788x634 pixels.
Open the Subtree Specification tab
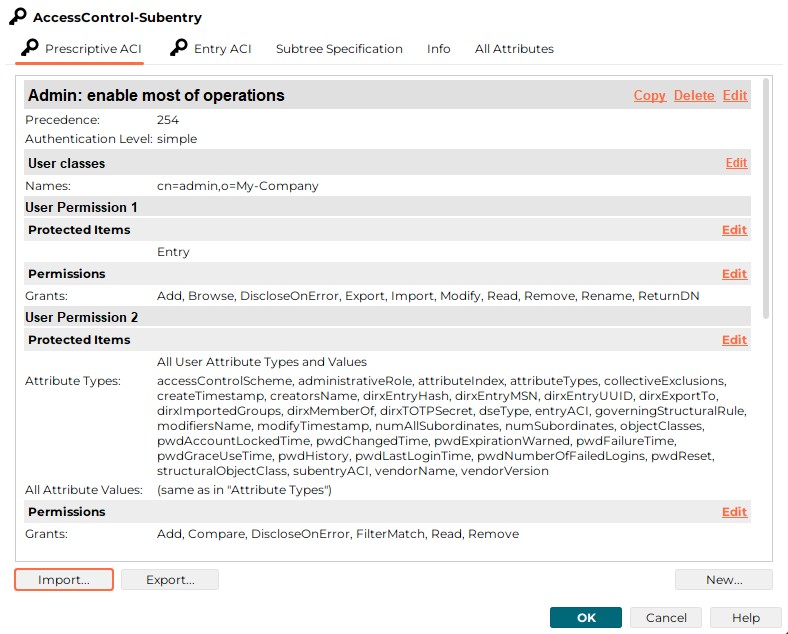click(339, 49)
